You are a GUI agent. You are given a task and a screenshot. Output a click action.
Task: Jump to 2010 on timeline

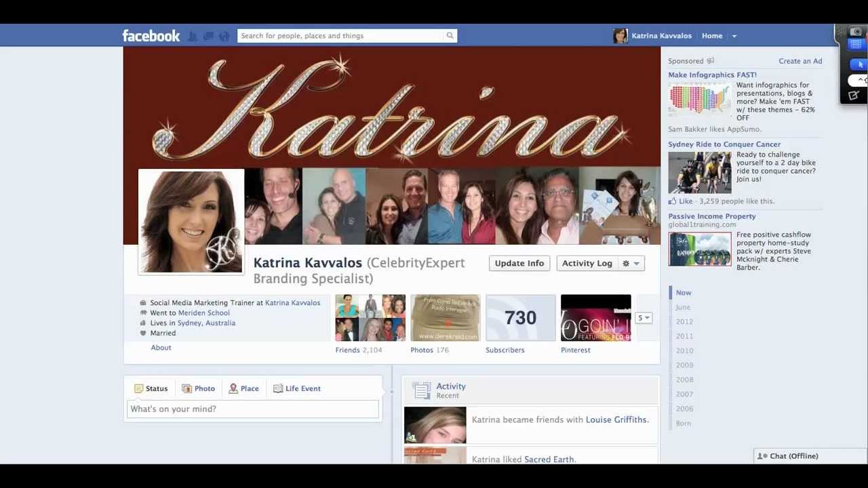(x=684, y=351)
